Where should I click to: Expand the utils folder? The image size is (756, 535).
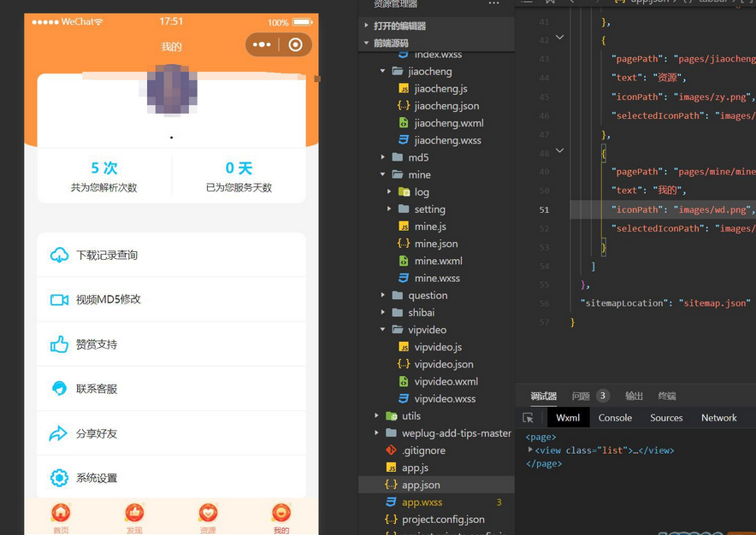(376, 416)
